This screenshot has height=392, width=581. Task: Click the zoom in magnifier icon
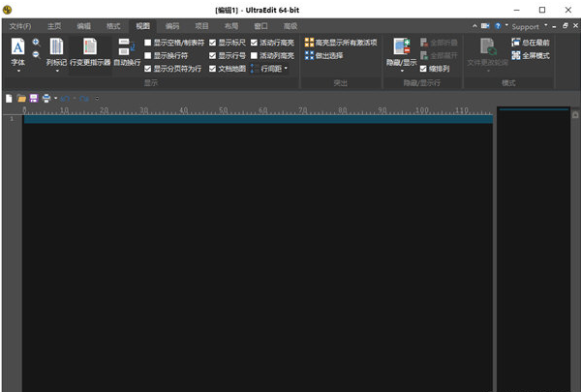36,42
